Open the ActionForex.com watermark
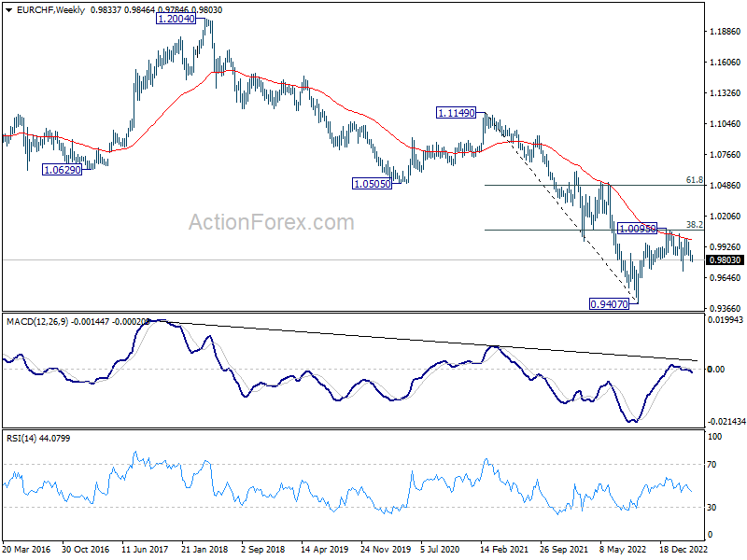The image size is (747, 560). point(272,222)
